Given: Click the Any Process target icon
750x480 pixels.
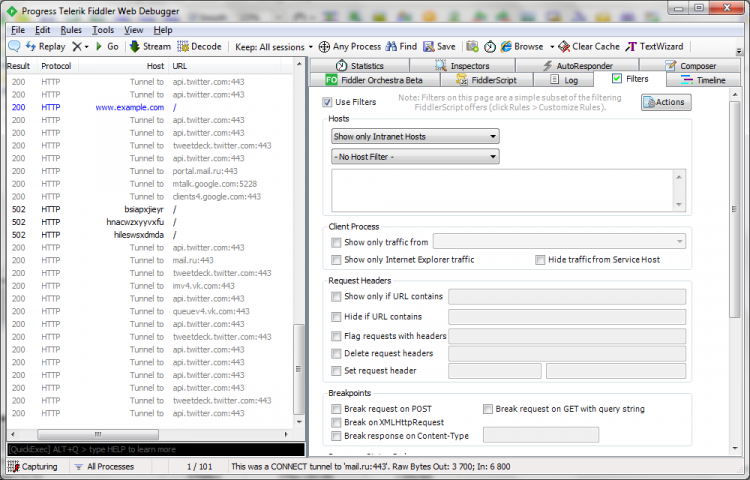Looking at the screenshot, I should point(324,46).
